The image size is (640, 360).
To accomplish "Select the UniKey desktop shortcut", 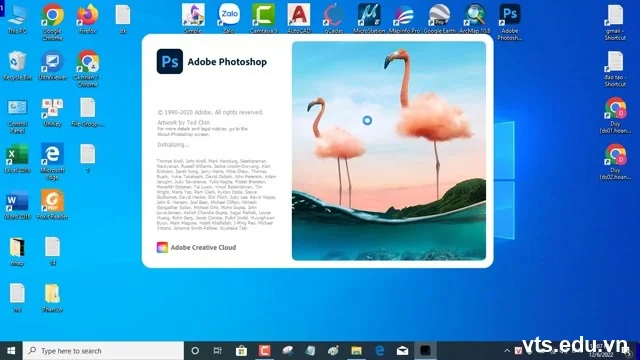I will coord(52,112).
